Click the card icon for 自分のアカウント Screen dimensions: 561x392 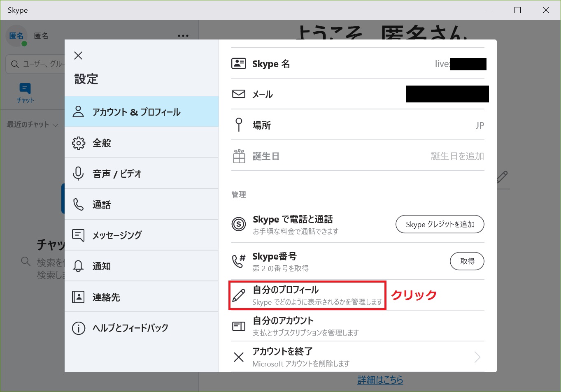(x=239, y=326)
